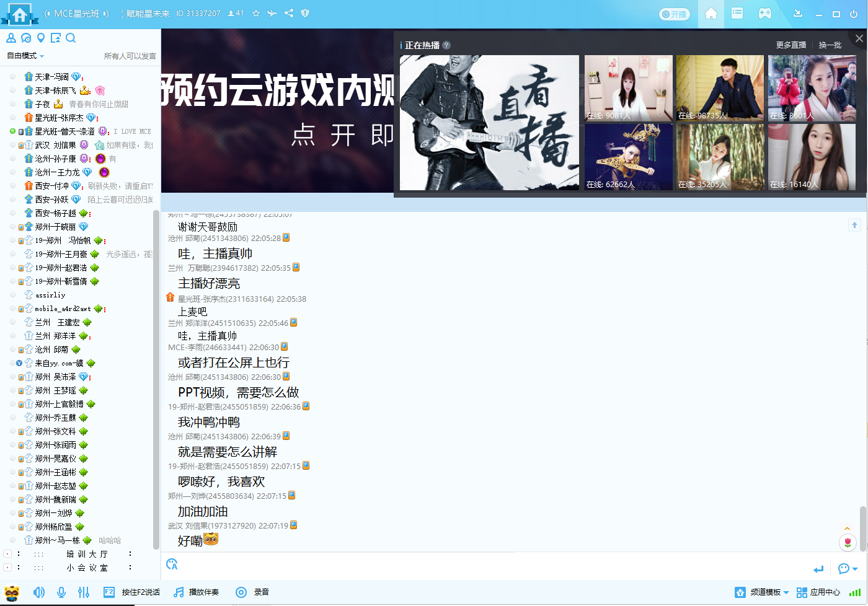Open the 自由模式 speaking mode dropdown

click(25, 56)
